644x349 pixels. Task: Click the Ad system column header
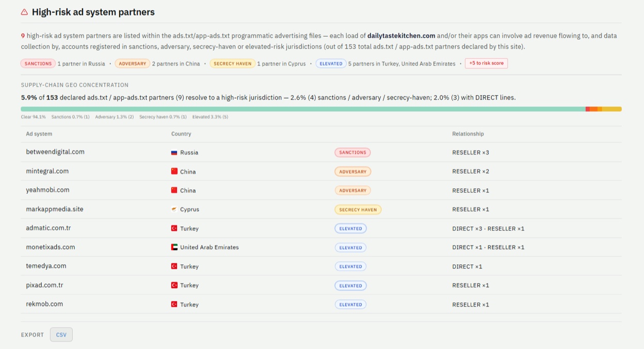[39, 134]
